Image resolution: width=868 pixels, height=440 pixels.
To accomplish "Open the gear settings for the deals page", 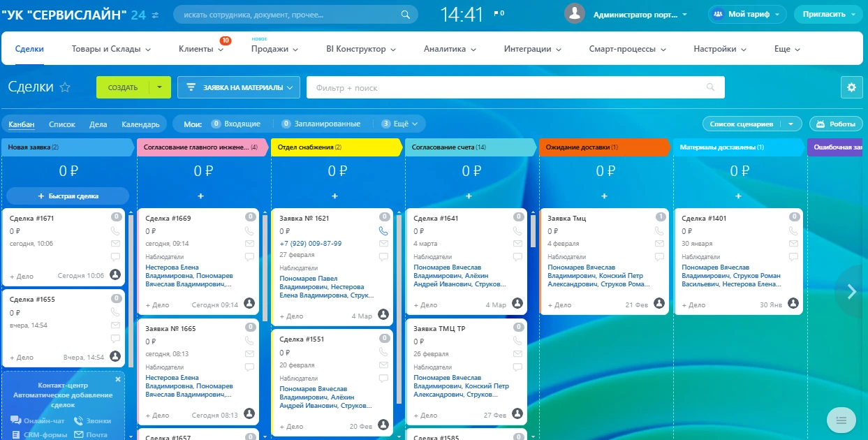I will 851,87.
